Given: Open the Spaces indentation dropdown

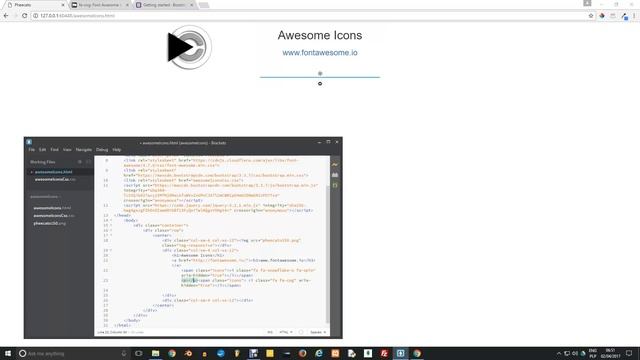Looking at the screenshot, I should (x=318, y=332).
